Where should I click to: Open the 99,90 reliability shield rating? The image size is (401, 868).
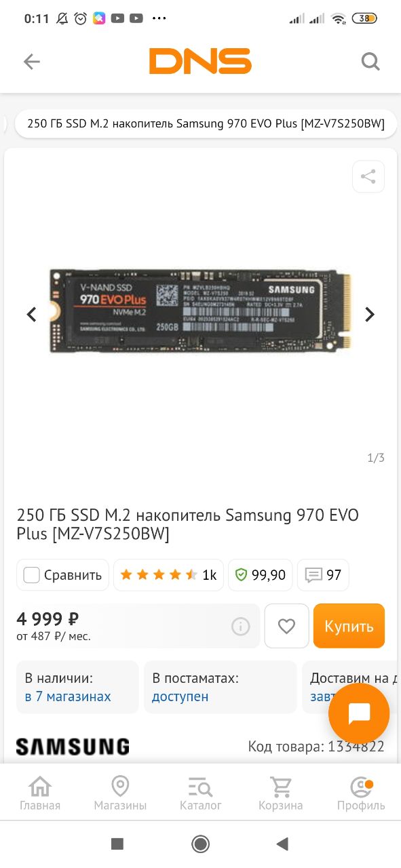tap(261, 575)
